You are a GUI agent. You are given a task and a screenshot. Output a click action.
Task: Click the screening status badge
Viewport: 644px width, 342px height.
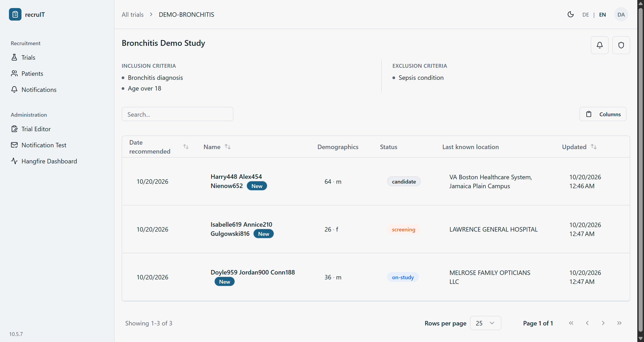point(403,229)
